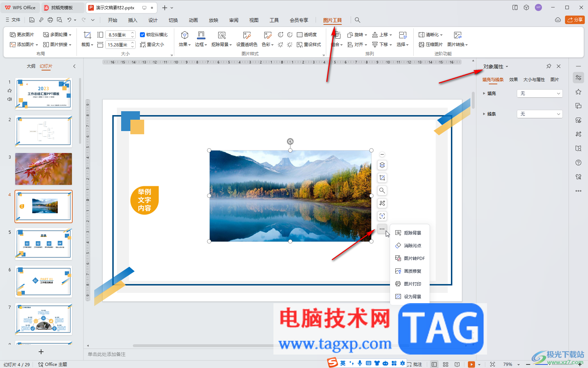The image size is (588, 368).
Task: Select slide 3 thumbnail with autumn leaves
Action: (44, 169)
